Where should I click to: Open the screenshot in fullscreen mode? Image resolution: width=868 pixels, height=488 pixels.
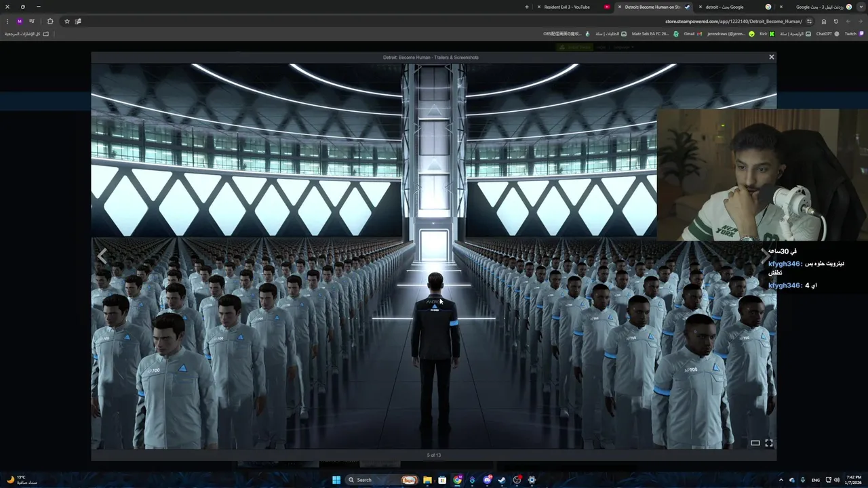pyautogui.click(x=769, y=443)
